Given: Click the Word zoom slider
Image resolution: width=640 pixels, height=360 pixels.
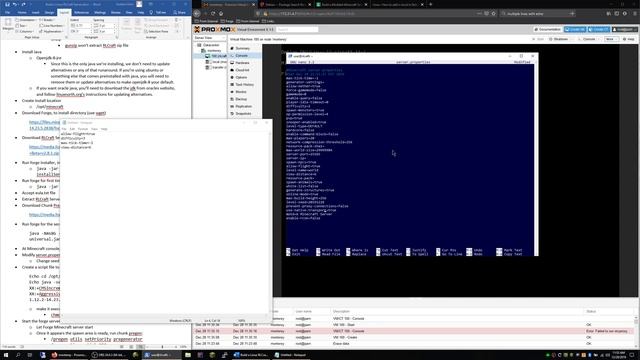Looking at the screenshot, I should pyautogui.click(x=162, y=347).
